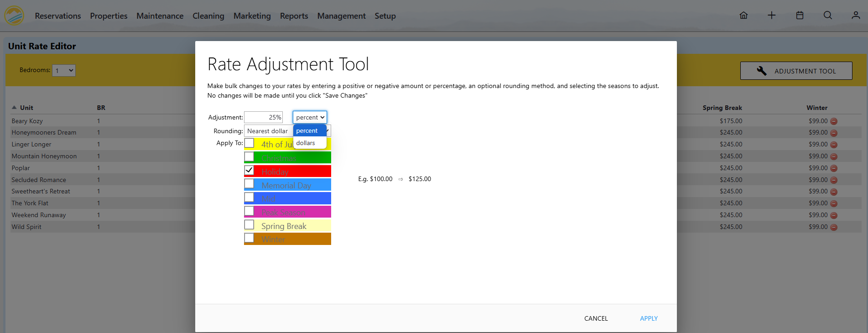
Task: Check the Memorial Day checkbox
Action: [x=249, y=184]
